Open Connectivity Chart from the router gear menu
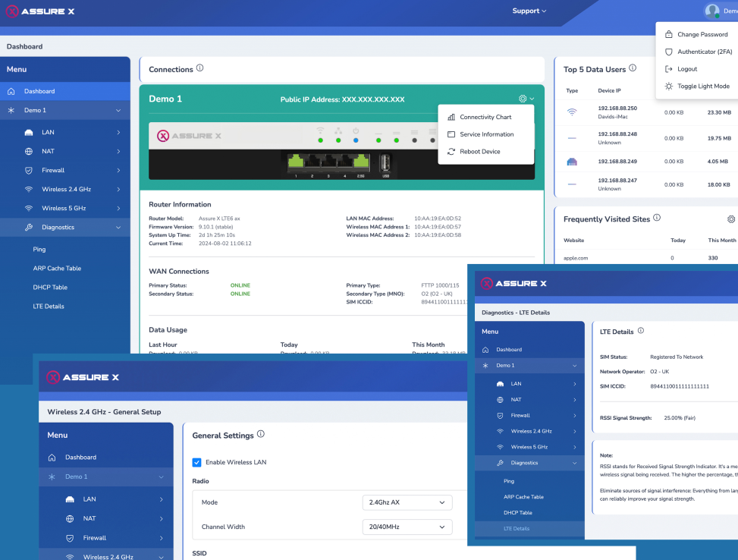 point(485,117)
